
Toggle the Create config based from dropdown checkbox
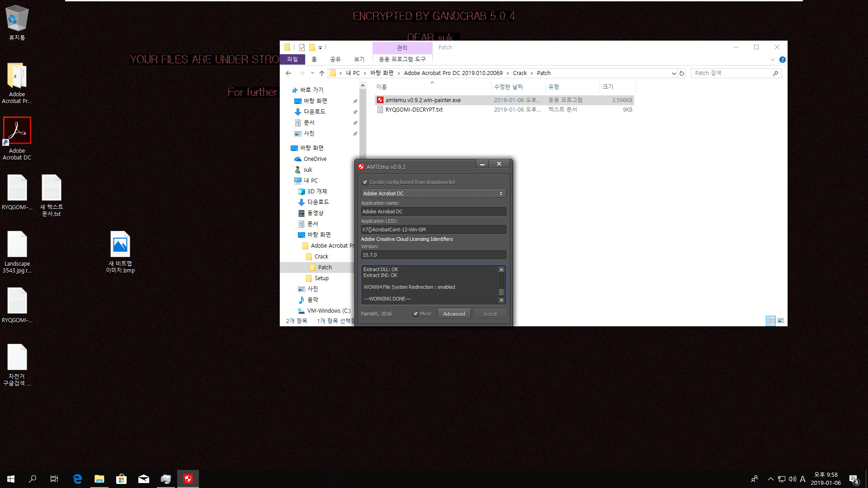pyautogui.click(x=365, y=182)
